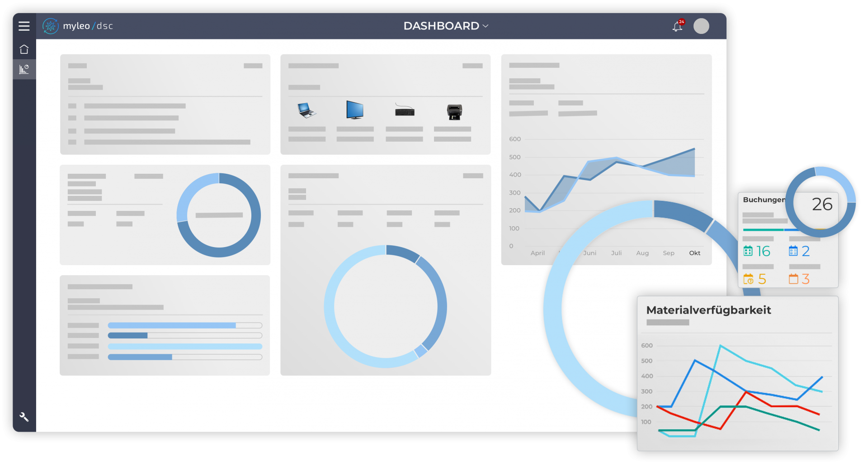Viewport: 868px width, 462px height.
Task: Open settings wrench icon in sidebar
Action: (24, 417)
